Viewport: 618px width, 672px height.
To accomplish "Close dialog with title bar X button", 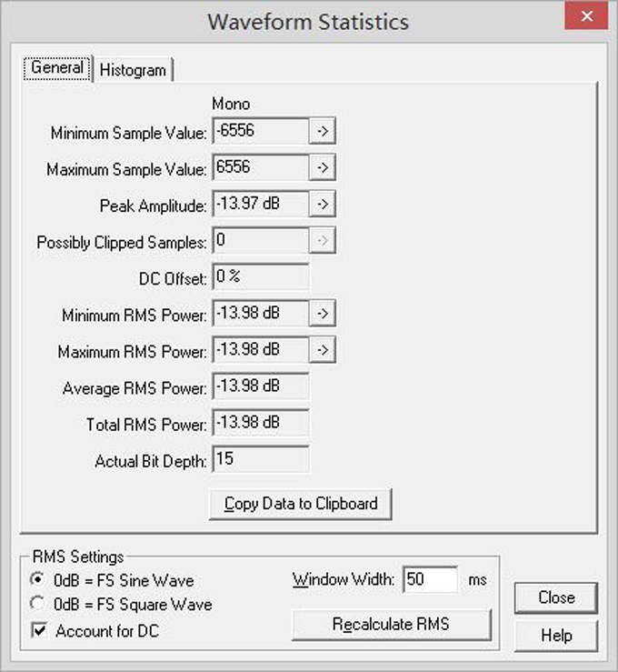I will [x=586, y=20].
